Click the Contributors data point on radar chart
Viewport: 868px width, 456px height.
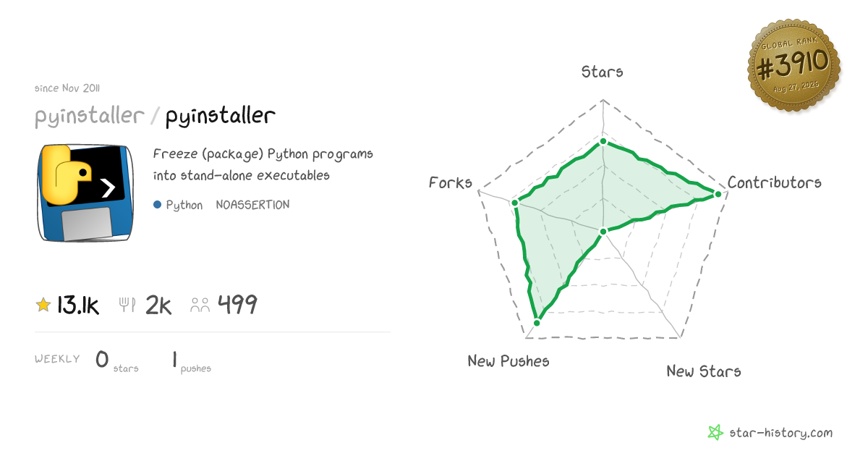click(x=718, y=193)
